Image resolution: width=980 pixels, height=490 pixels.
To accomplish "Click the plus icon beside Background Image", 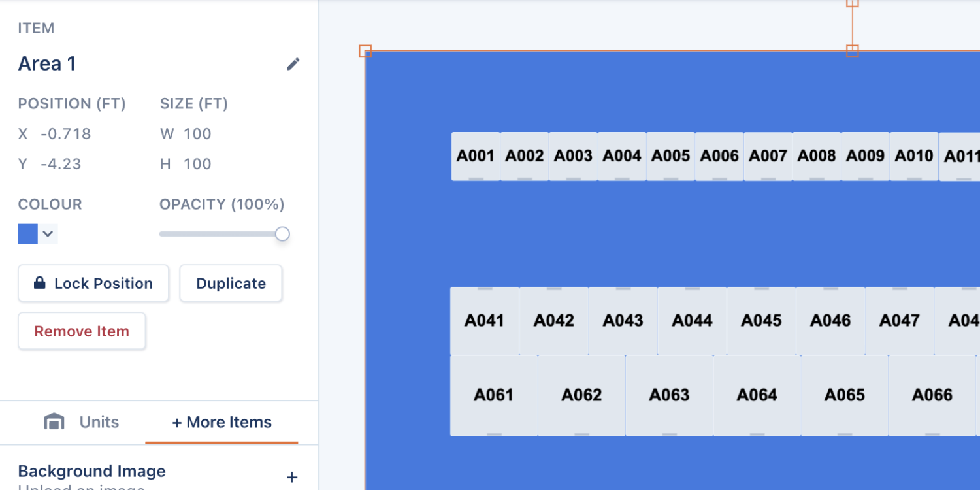I will click(x=292, y=478).
